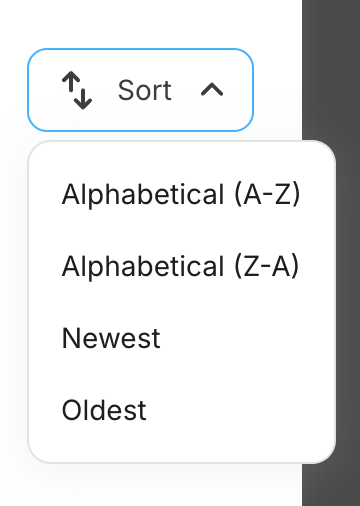Image resolution: width=360 pixels, height=506 pixels.
Task: Order the list by oldest first
Action: pyautogui.click(x=181, y=410)
